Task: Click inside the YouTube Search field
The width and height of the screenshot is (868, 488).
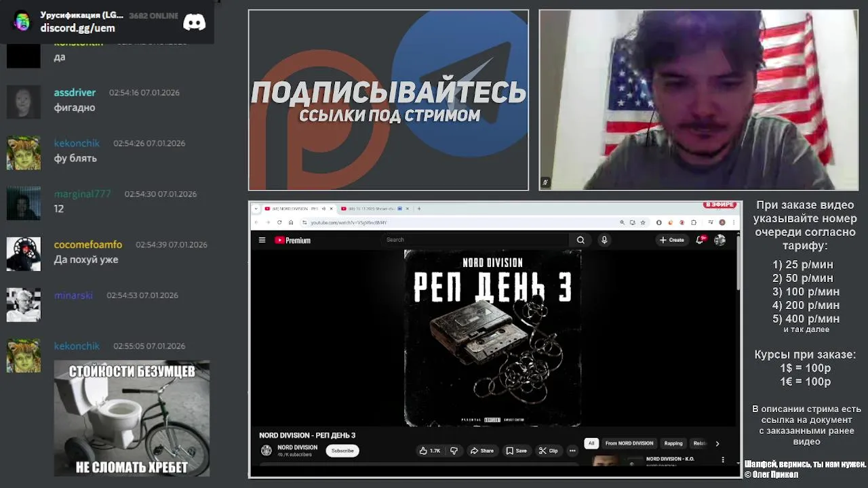Action: 475,240
